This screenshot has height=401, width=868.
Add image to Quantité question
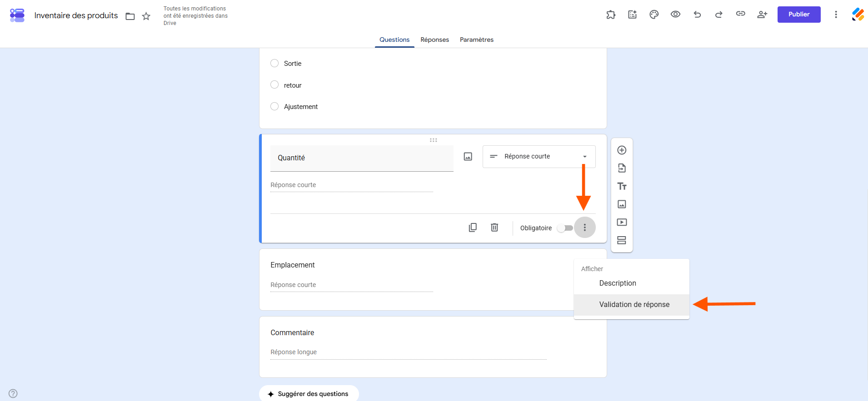468,157
